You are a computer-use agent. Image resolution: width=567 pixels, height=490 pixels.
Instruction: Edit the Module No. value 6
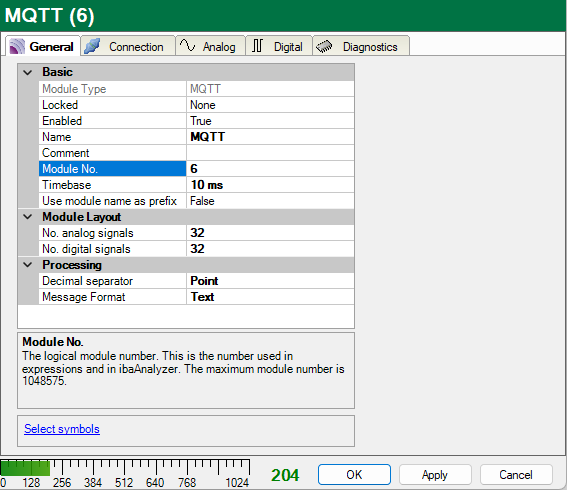[x=270, y=169]
